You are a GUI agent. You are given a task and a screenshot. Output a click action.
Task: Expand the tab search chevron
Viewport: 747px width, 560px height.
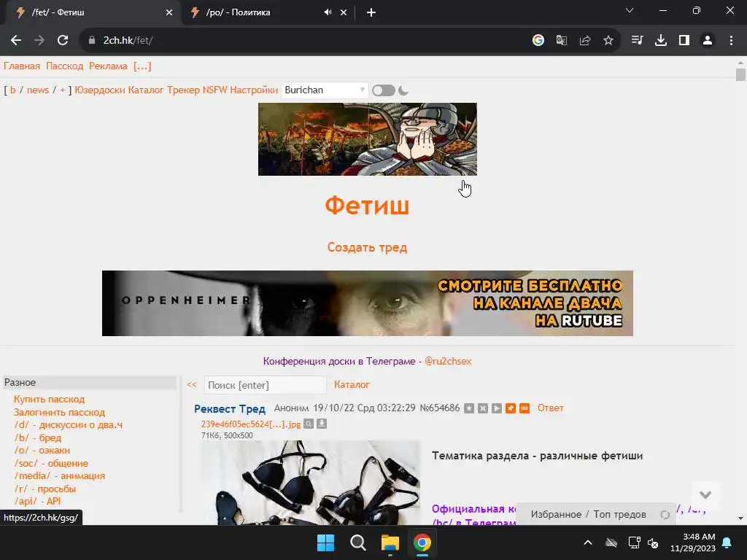click(630, 10)
